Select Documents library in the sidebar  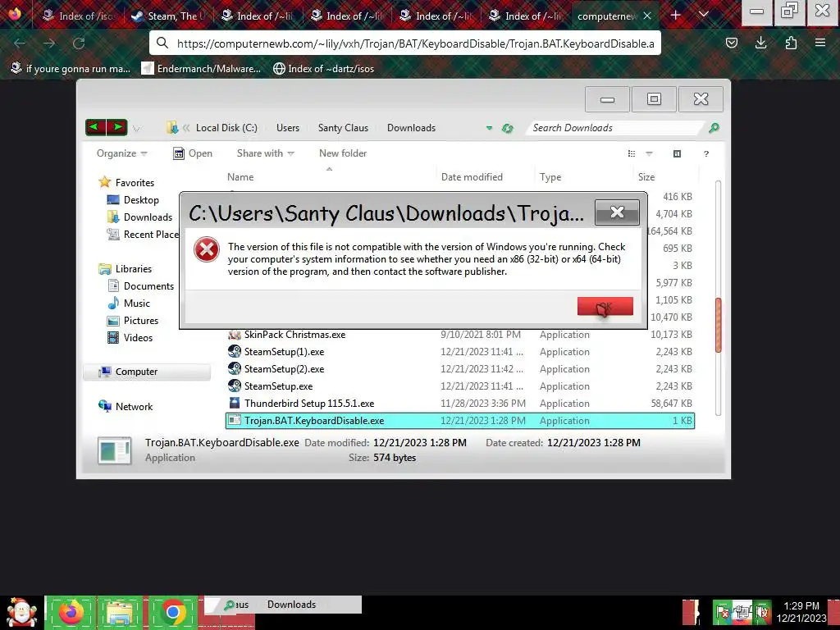coord(140,286)
